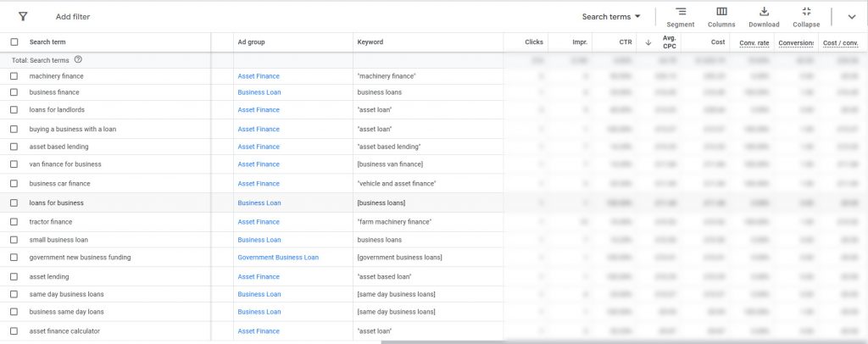Click the horizontal scrollbar at table bottom
This screenshot has height=344, width=868.
tap(593, 341)
